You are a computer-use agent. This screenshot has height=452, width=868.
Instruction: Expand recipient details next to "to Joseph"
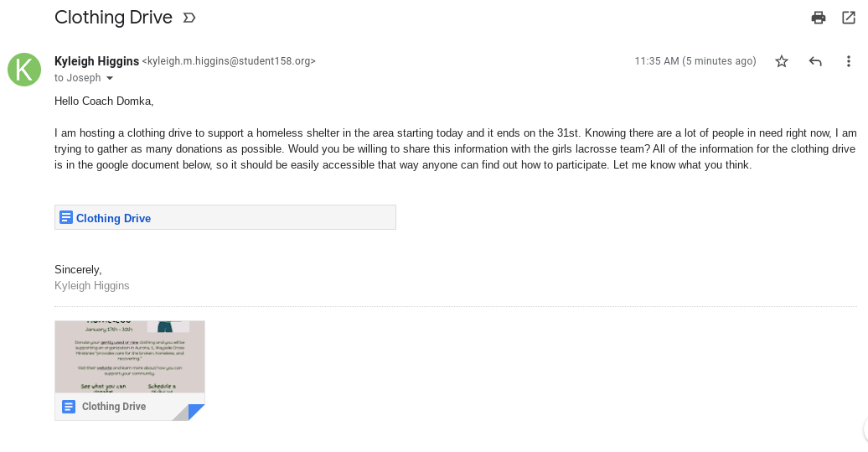(x=109, y=78)
